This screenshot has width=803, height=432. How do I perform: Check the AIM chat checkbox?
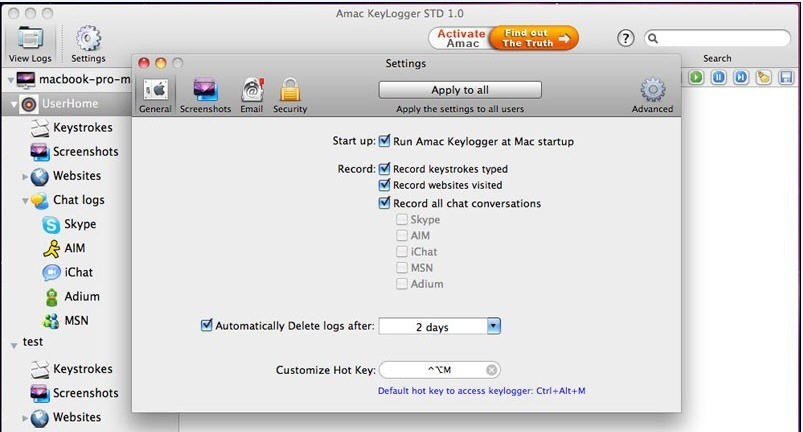pyautogui.click(x=402, y=235)
